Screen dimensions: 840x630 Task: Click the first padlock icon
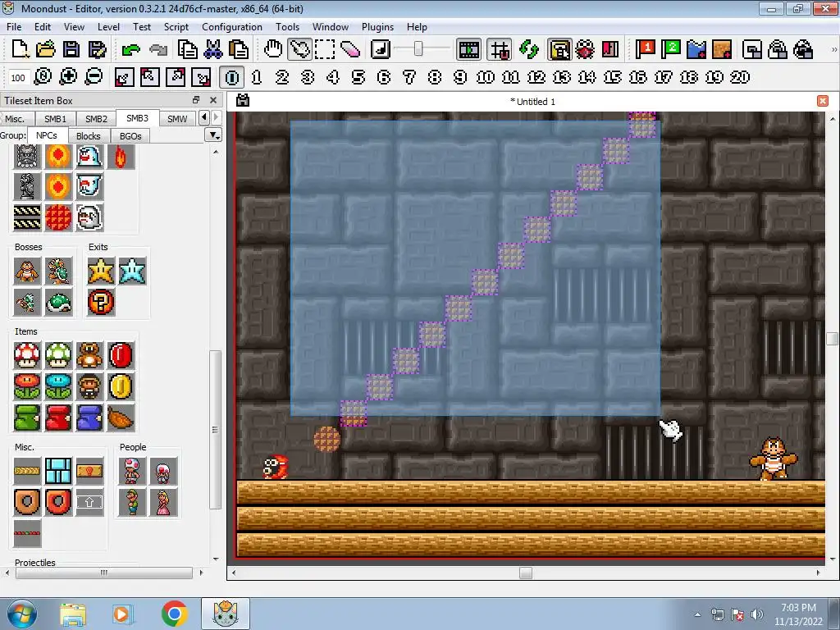pos(752,49)
